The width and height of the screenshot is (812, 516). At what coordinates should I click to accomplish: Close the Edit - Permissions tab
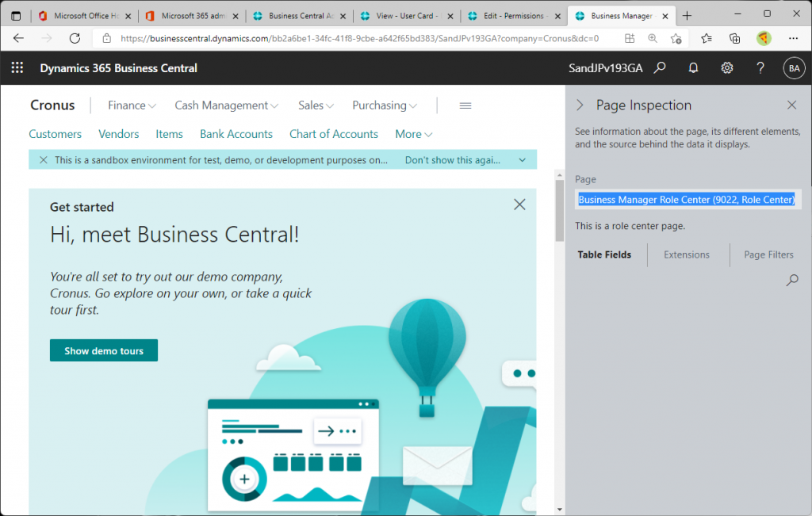click(x=557, y=16)
